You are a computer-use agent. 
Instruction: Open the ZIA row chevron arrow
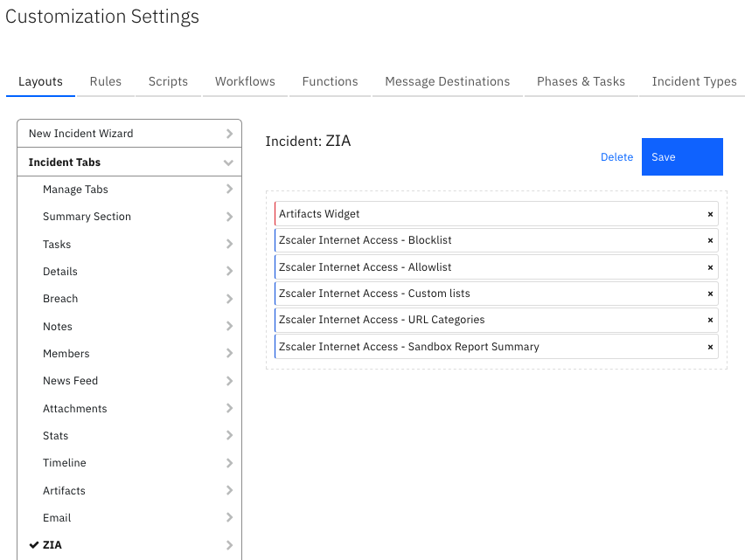point(229,545)
